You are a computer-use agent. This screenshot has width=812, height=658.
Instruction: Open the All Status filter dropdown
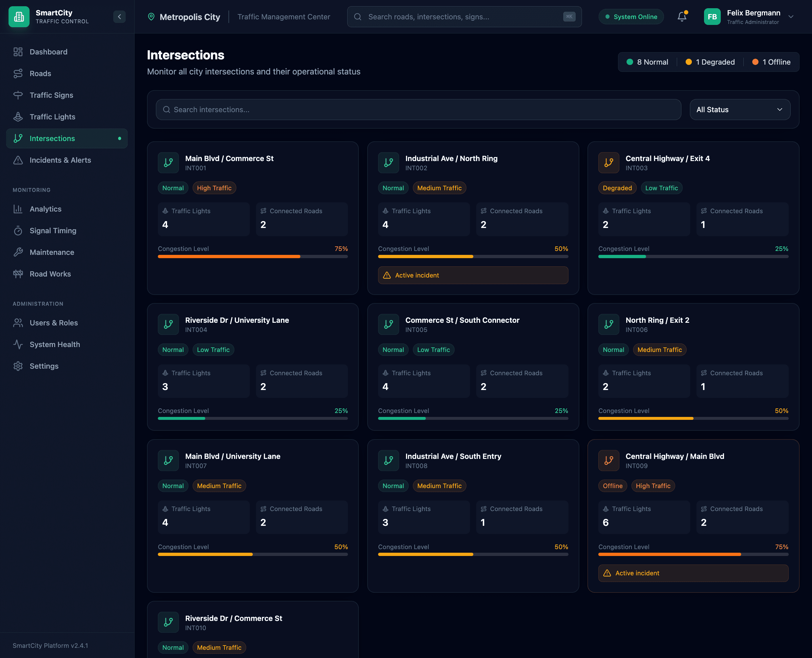click(x=739, y=110)
